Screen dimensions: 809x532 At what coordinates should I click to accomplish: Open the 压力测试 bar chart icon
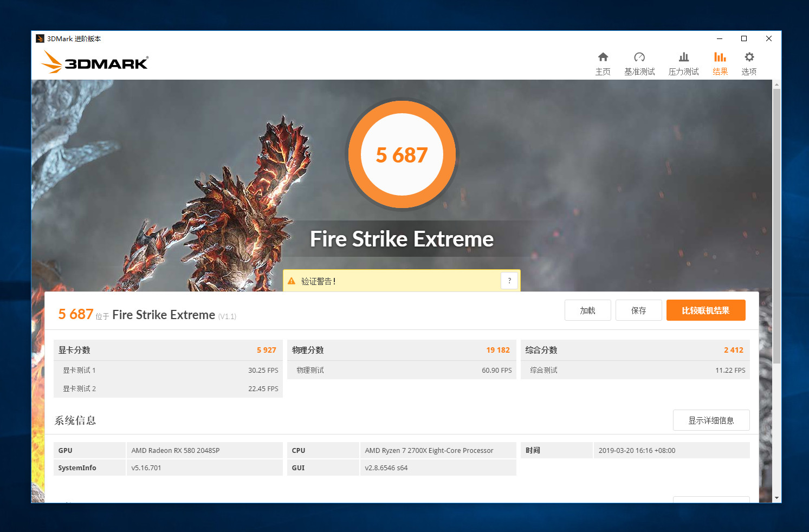click(x=683, y=61)
